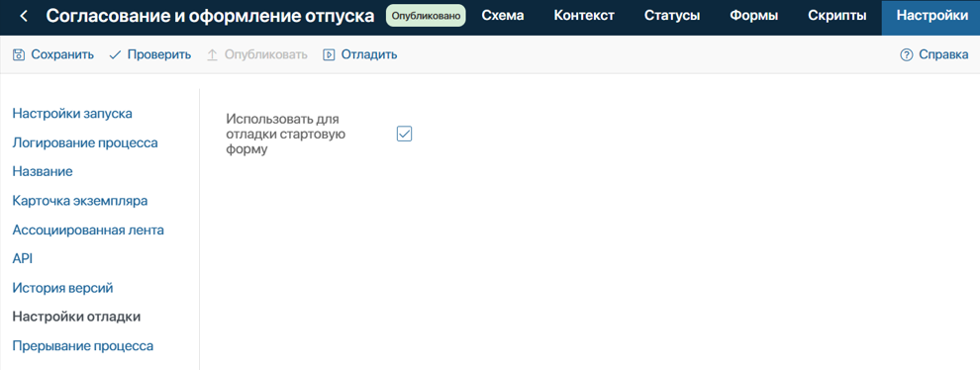This screenshot has width=980, height=370.
Task: Click the Справка question mark icon
Action: (x=906, y=54)
